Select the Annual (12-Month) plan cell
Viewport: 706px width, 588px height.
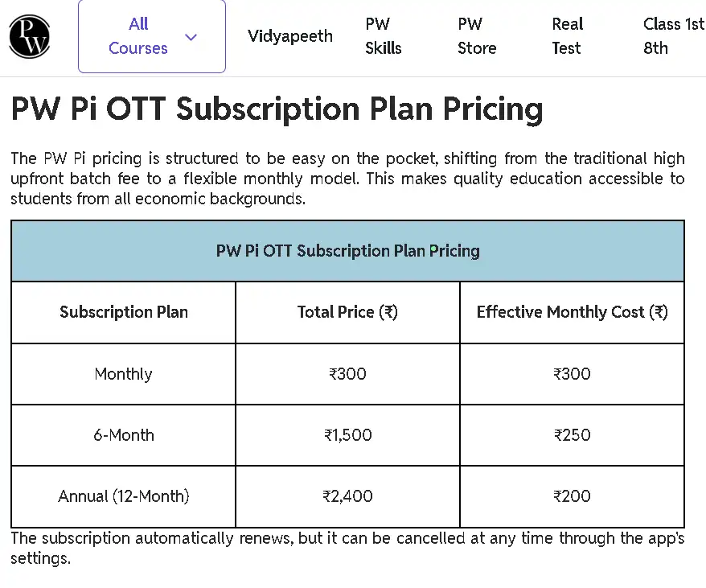point(124,496)
